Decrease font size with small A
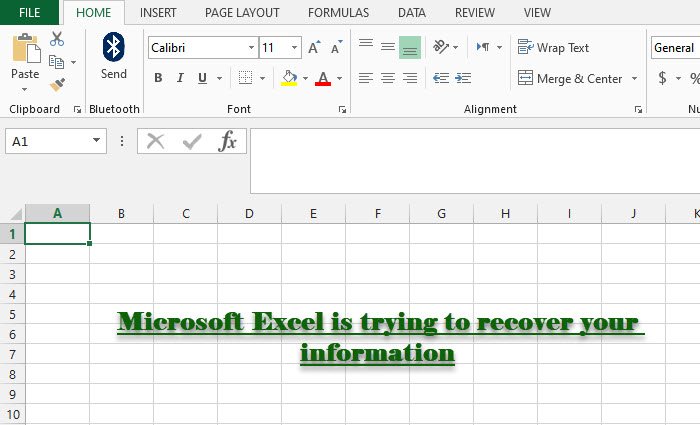The height and width of the screenshot is (425, 700). [x=336, y=47]
